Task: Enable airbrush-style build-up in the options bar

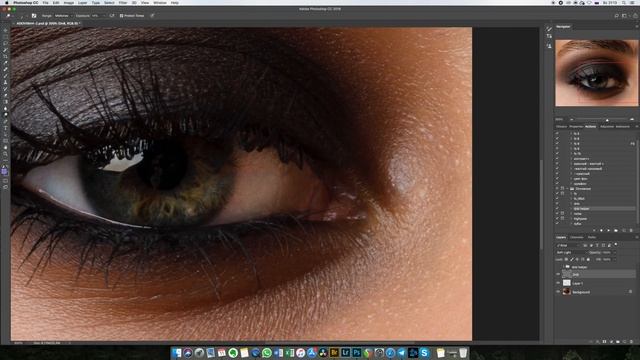Action: pos(111,16)
